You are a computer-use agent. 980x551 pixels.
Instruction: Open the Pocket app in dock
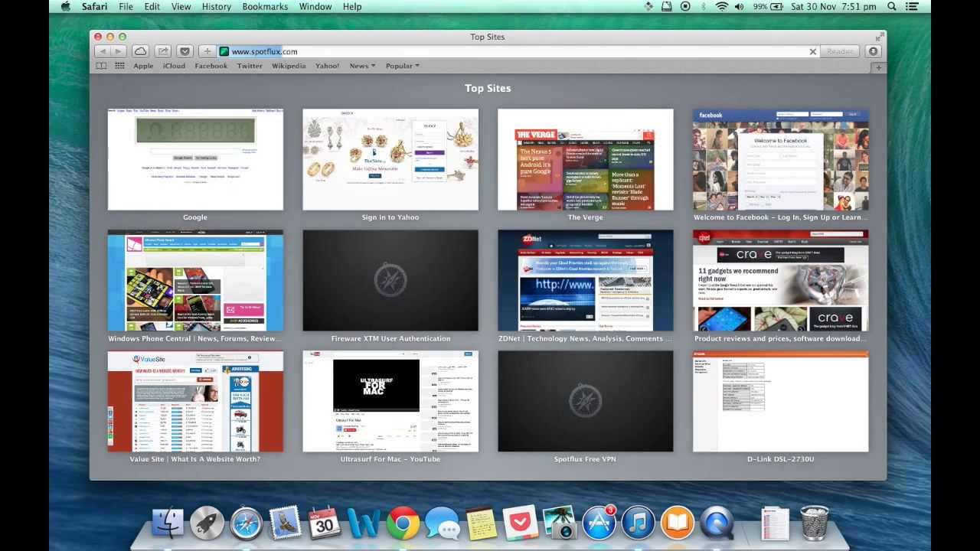(x=521, y=523)
